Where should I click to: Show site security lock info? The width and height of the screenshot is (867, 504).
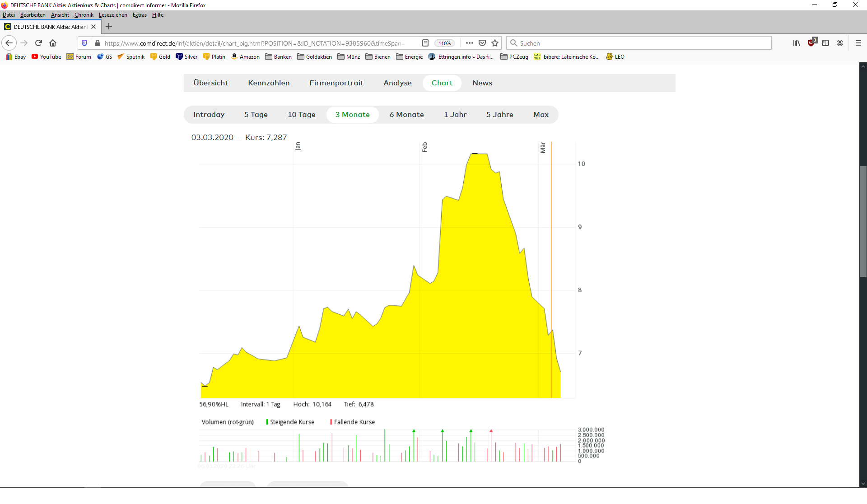[97, 43]
